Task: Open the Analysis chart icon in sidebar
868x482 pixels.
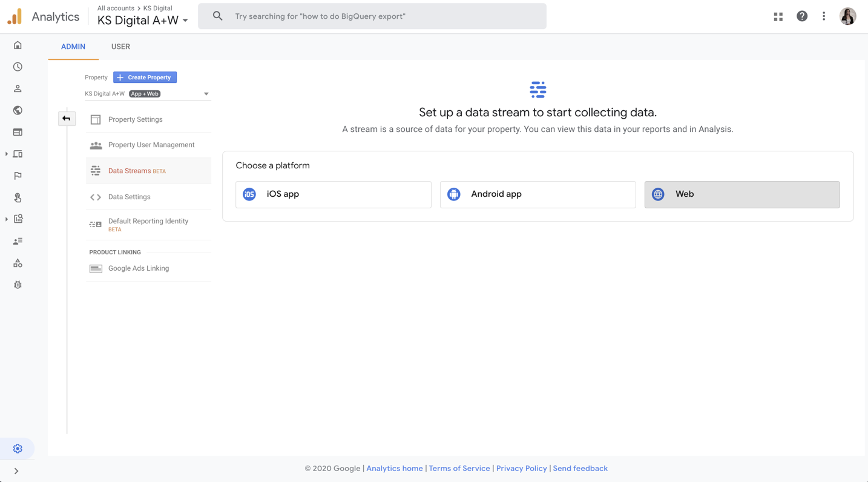Action: point(18,219)
